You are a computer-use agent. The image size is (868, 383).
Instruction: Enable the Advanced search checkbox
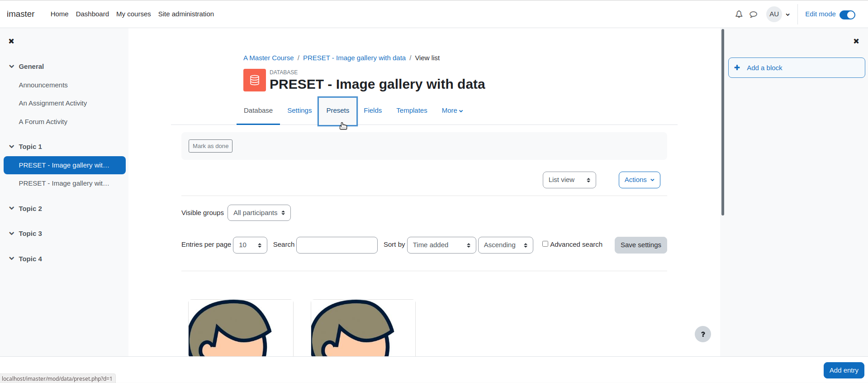[x=545, y=244]
